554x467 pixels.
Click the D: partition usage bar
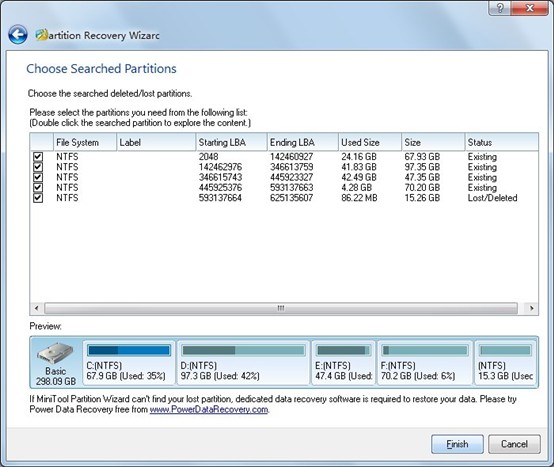pyautogui.click(x=243, y=350)
